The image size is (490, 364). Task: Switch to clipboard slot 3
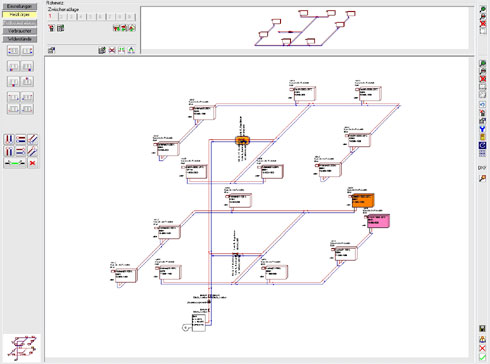click(x=72, y=17)
